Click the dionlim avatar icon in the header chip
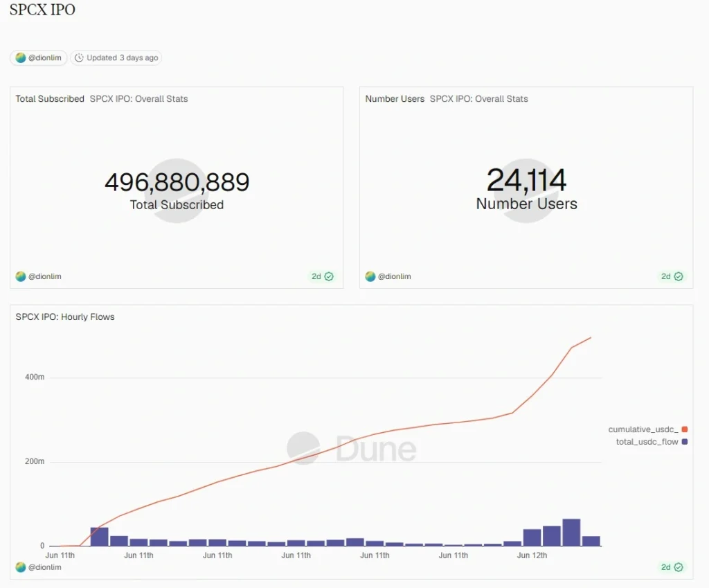Screen dimensions: 709x588 [20, 58]
